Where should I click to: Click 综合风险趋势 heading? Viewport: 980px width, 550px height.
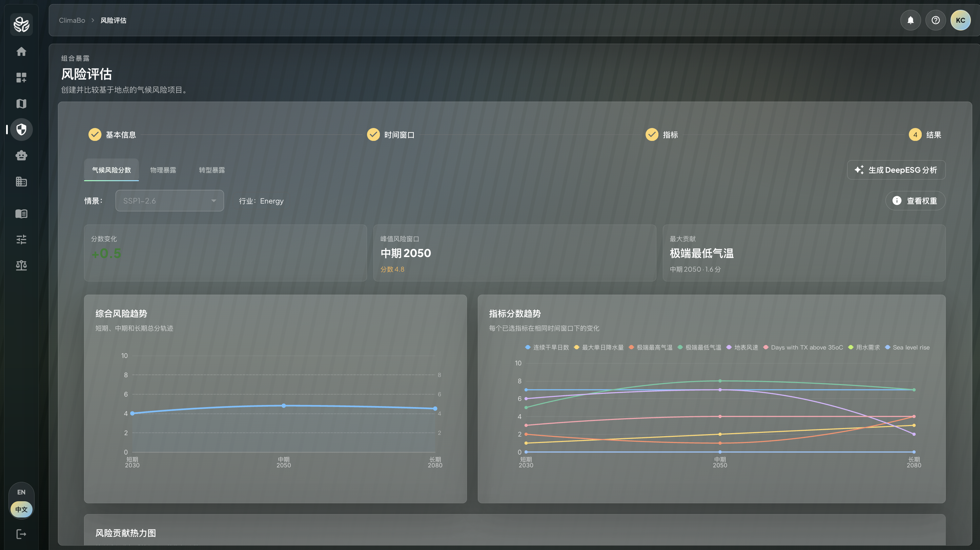click(x=121, y=314)
